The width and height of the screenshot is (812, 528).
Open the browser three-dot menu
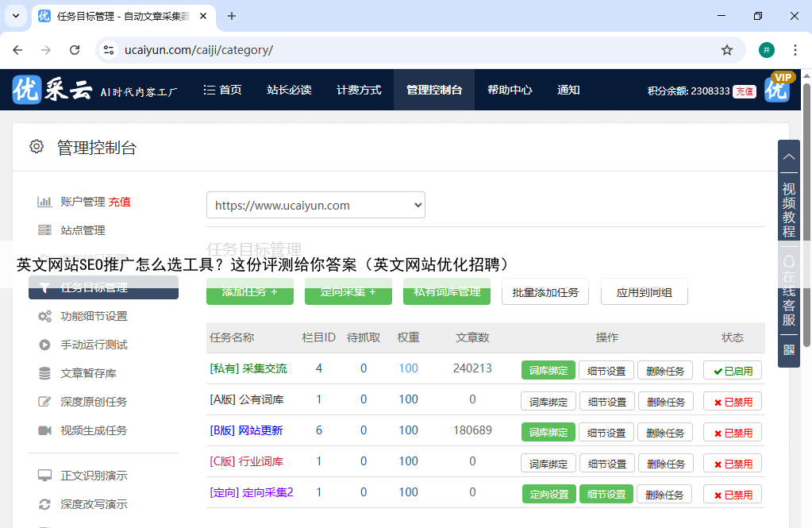tap(795, 50)
